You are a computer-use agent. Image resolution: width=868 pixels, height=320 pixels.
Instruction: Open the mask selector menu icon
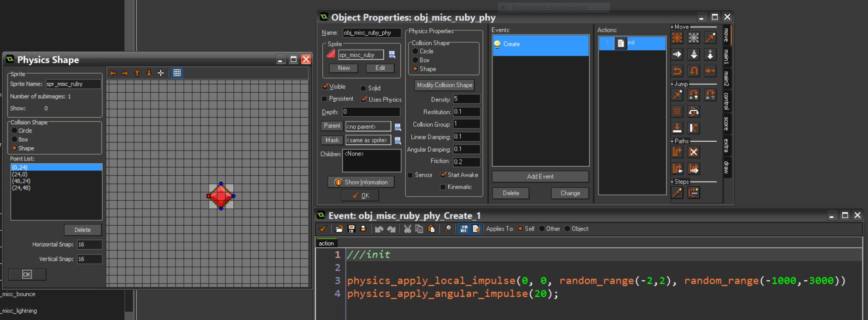(398, 140)
